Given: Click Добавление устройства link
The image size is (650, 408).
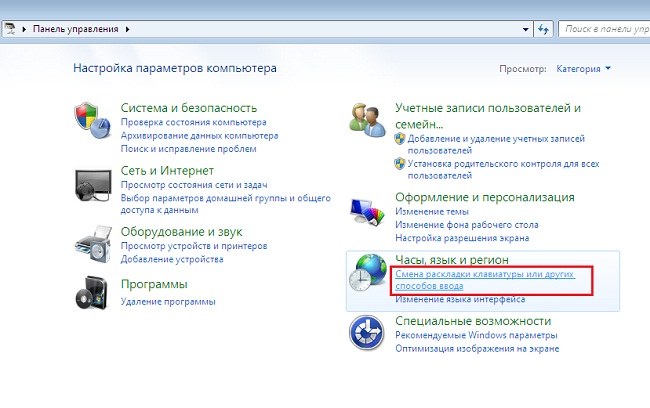Looking at the screenshot, I should coord(172,259).
